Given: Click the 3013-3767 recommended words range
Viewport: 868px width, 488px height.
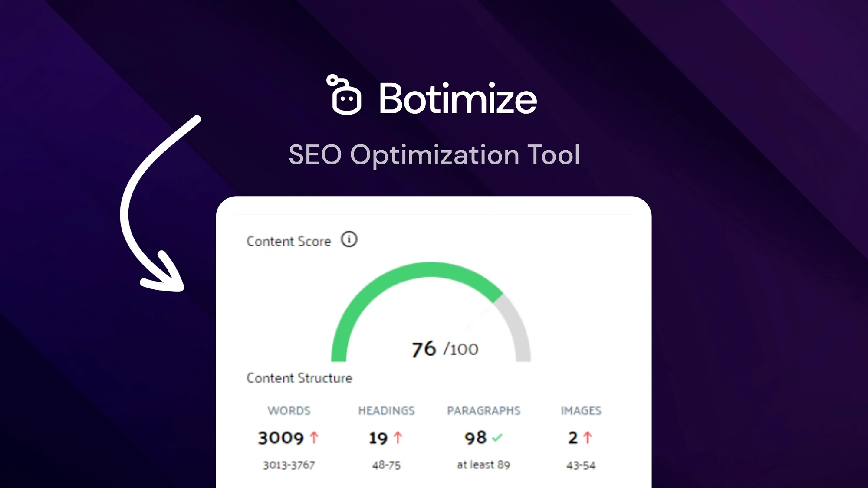Looking at the screenshot, I should click(289, 465).
